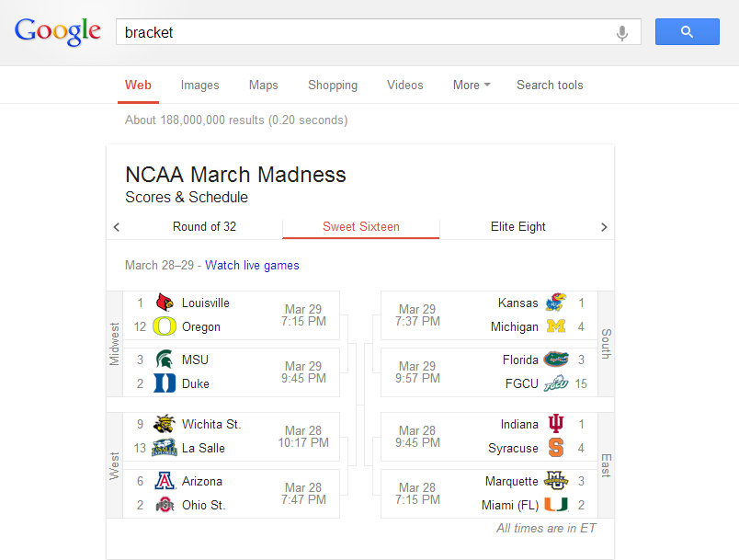This screenshot has width=739, height=560.
Task: Click in the search box containing bracket
Action: [x=365, y=32]
